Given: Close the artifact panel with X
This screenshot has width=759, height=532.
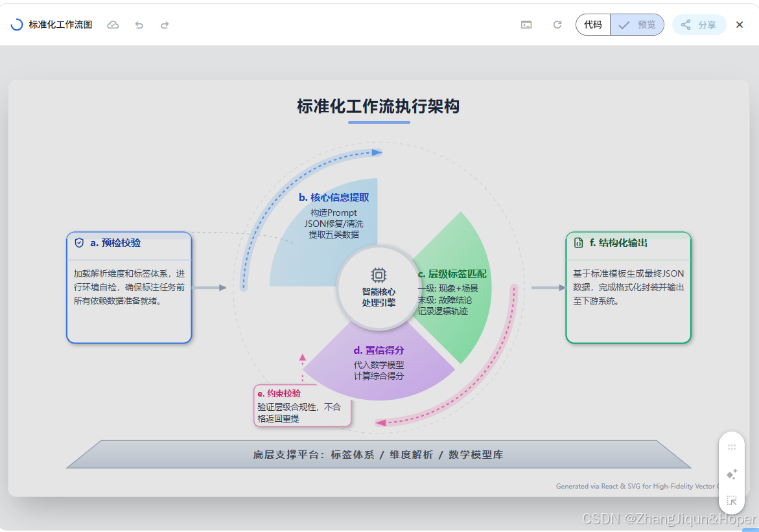Looking at the screenshot, I should pyautogui.click(x=740, y=25).
